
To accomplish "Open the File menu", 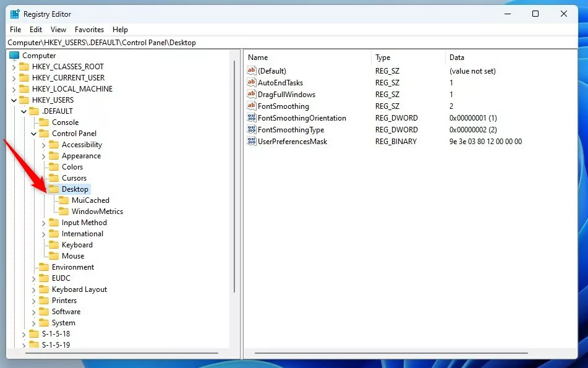I will (x=15, y=30).
